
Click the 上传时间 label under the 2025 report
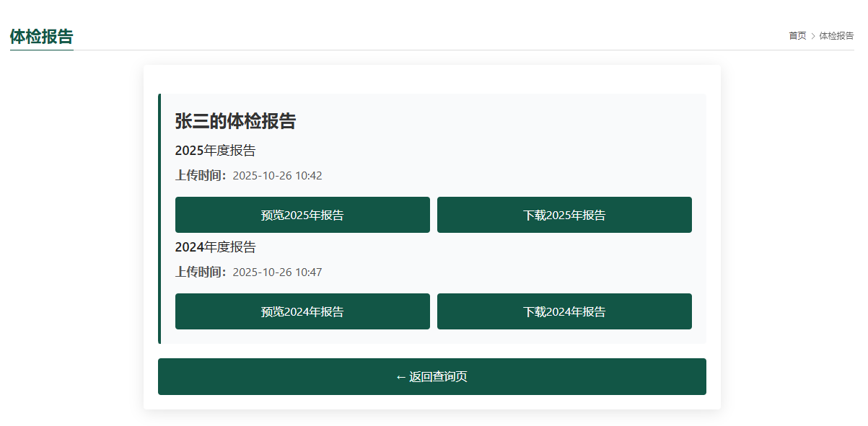click(201, 175)
